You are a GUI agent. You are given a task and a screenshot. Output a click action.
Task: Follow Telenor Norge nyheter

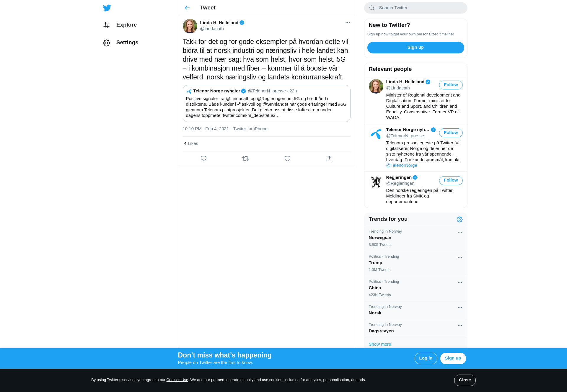(451, 133)
